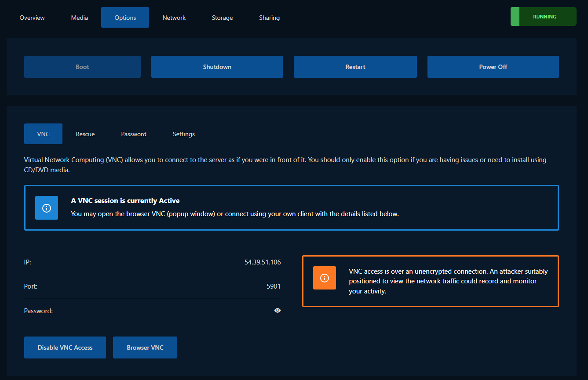The width and height of the screenshot is (588, 380).
Task: Select the Options tab
Action: point(125,18)
